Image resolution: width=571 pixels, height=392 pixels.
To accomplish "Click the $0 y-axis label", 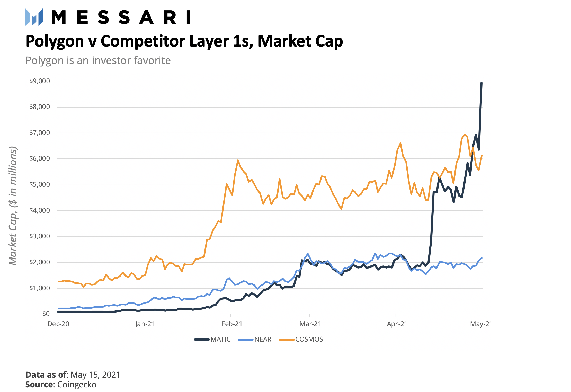I will 46,314.
